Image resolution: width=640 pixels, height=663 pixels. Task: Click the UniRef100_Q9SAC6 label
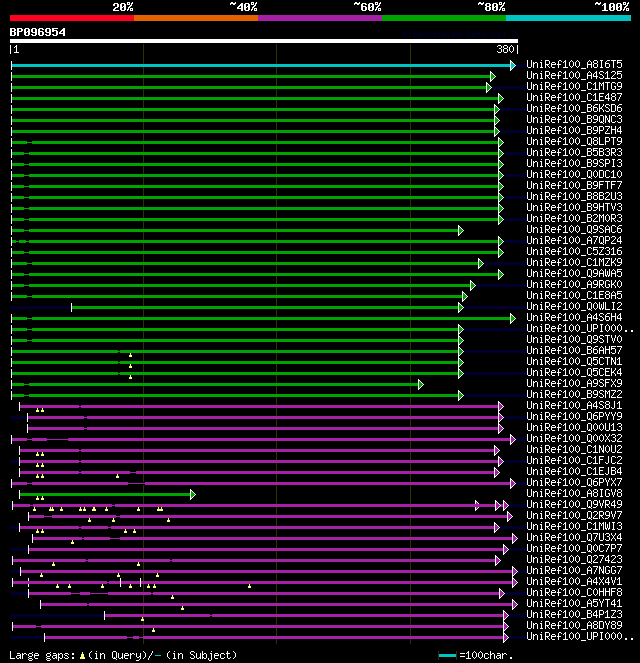point(574,229)
